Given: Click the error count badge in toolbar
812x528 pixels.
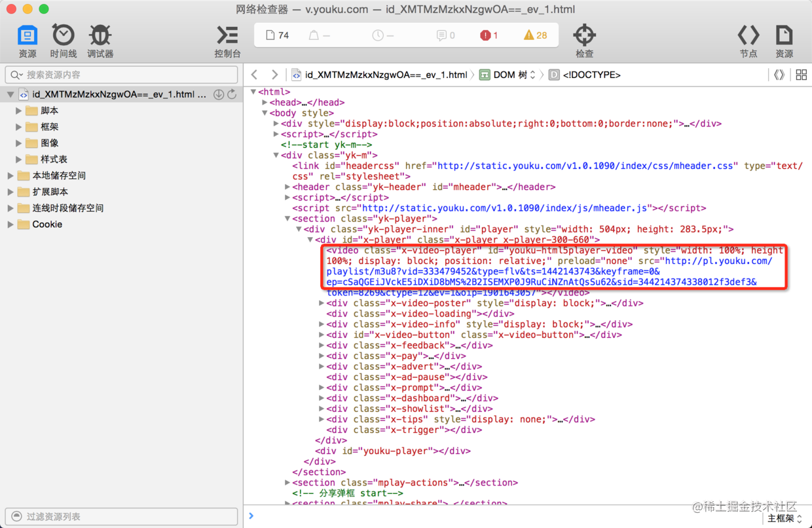Looking at the screenshot, I should click(x=489, y=35).
